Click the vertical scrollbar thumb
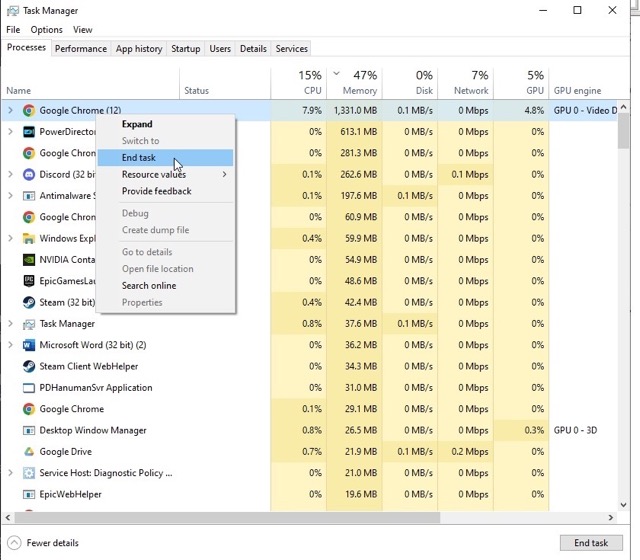 pos(623,131)
